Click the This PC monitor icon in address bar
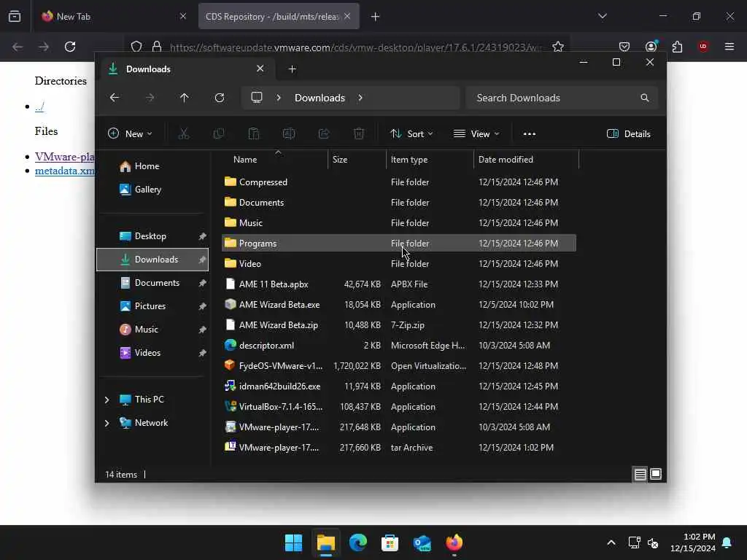747x560 pixels. click(257, 98)
